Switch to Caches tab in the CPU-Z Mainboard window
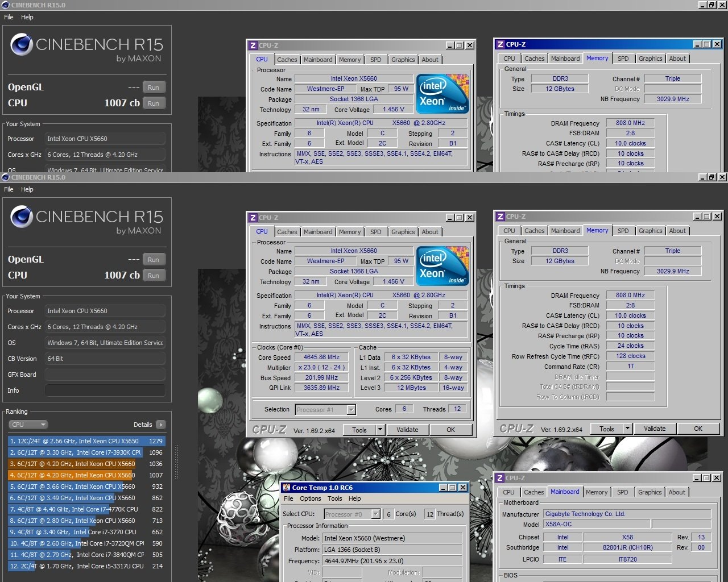728x582 pixels. coord(533,492)
